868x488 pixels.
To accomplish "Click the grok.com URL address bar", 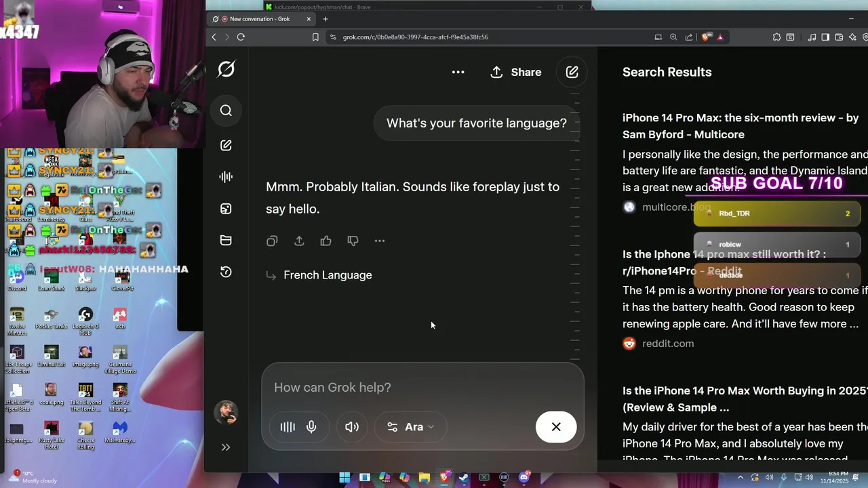I will (415, 37).
